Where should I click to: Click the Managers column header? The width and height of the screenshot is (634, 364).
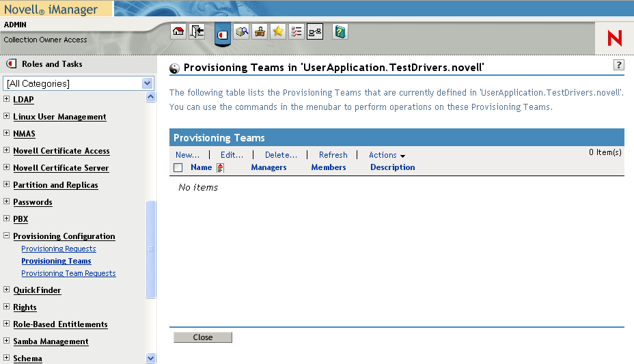[x=268, y=167]
